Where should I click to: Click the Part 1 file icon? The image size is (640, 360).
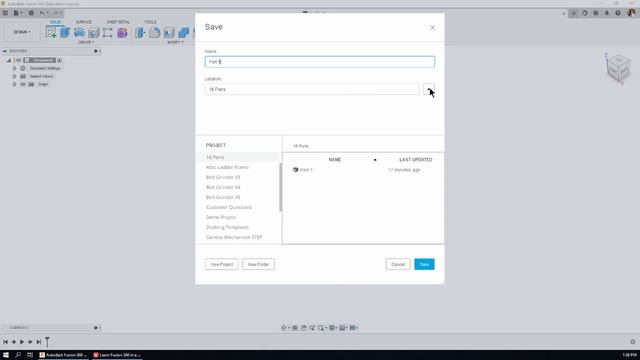pyautogui.click(x=296, y=170)
